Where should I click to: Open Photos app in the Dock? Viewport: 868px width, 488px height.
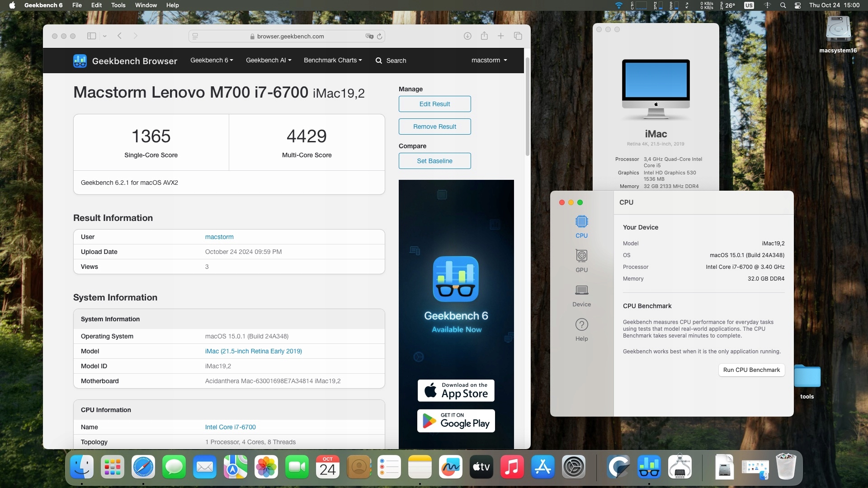click(x=266, y=467)
